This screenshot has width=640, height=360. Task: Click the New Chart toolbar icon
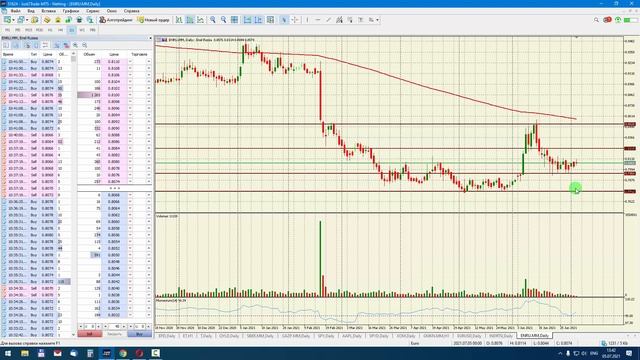[x=7, y=20]
